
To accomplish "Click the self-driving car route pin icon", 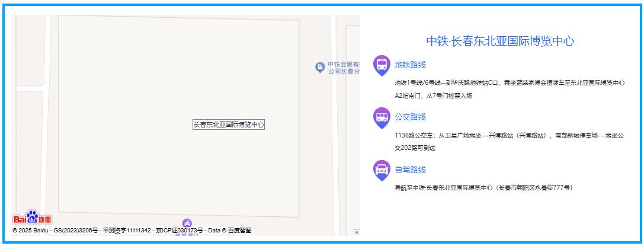I will tap(382, 169).
